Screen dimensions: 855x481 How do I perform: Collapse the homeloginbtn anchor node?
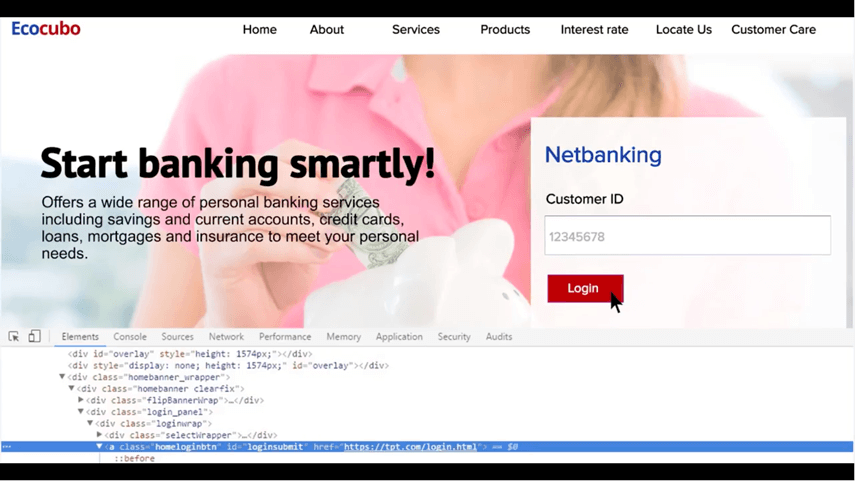tap(99, 446)
